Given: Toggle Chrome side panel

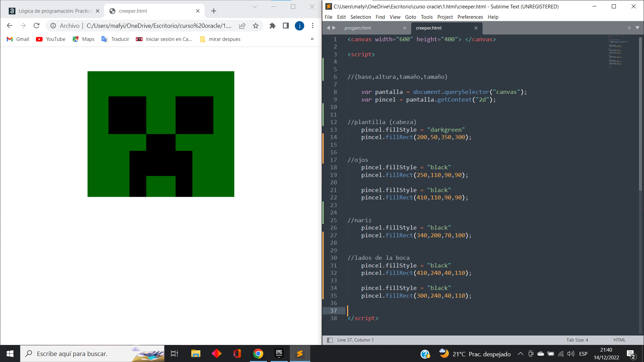Looking at the screenshot, I should point(286,26).
